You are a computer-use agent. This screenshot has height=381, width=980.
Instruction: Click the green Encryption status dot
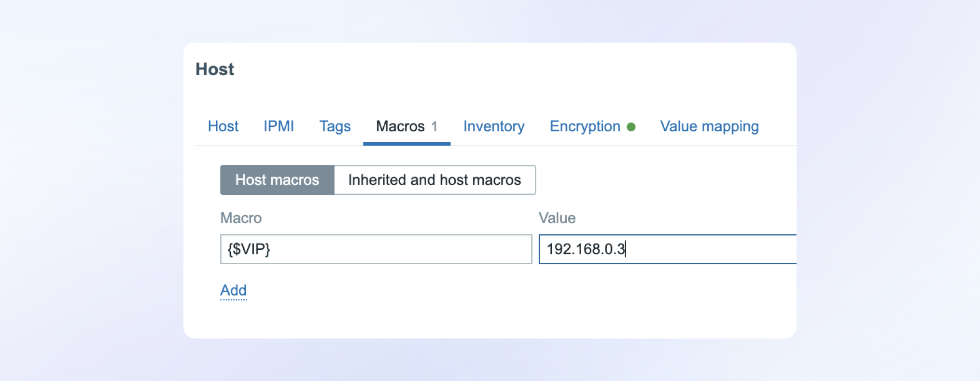tap(631, 127)
